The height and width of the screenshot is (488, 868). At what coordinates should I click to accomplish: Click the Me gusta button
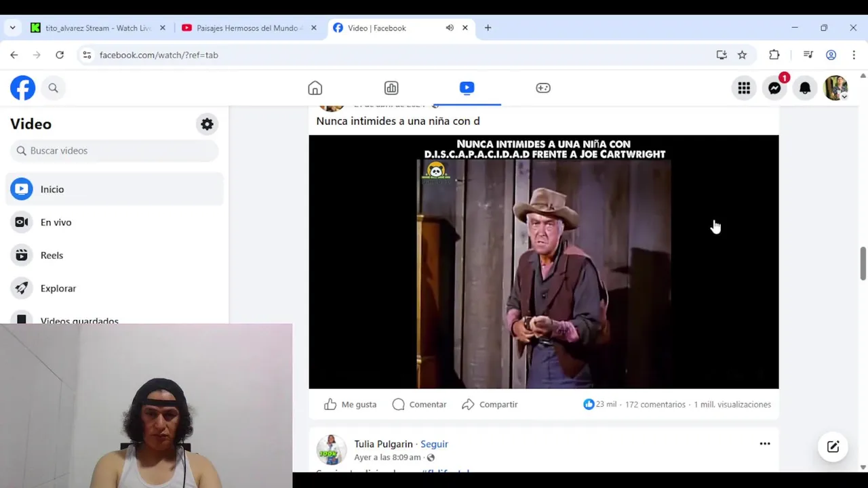[350, 405]
